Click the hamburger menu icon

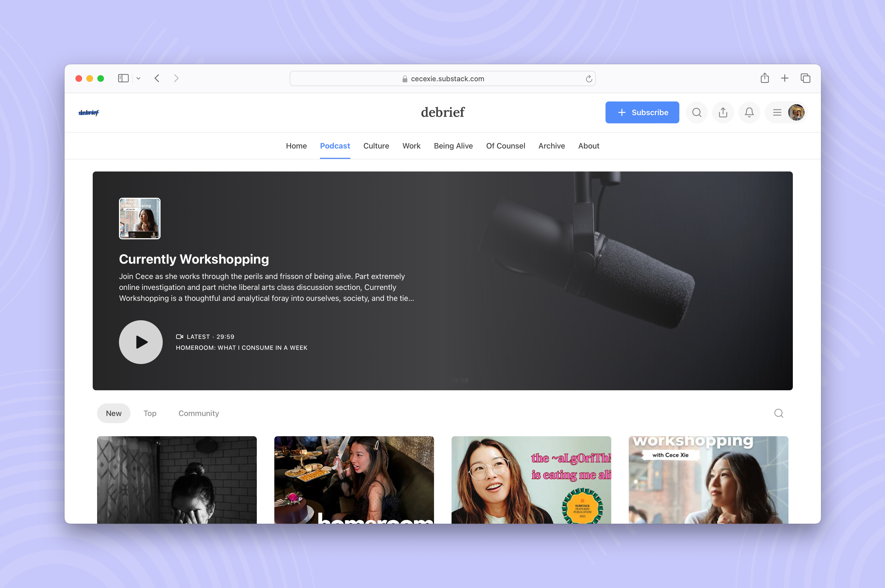777,112
